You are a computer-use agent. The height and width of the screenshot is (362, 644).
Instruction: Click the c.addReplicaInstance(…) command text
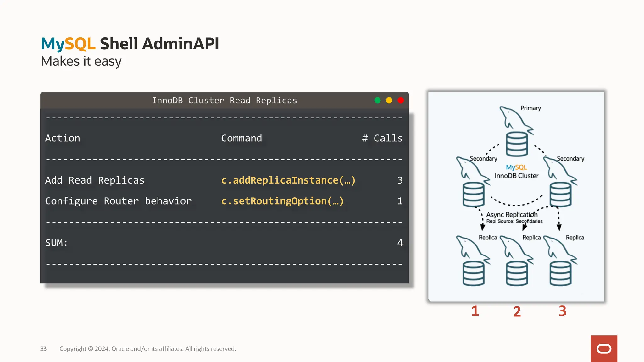[x=288, y=180]
